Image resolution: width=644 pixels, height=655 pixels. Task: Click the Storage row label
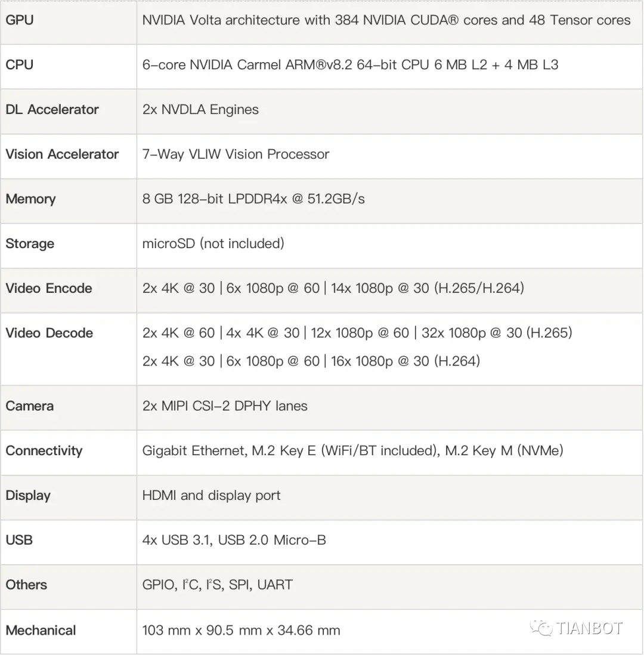click(30, 244)
